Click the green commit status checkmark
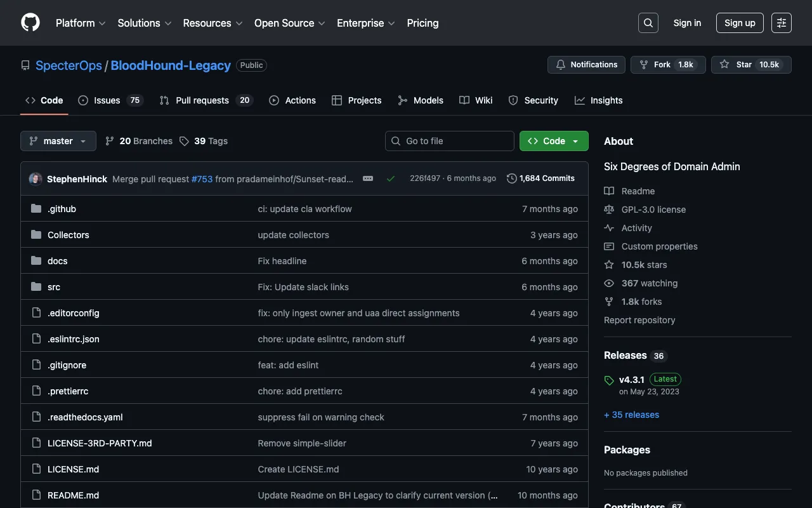The height and width of the screenshot is (508, 812). (391, 178)
